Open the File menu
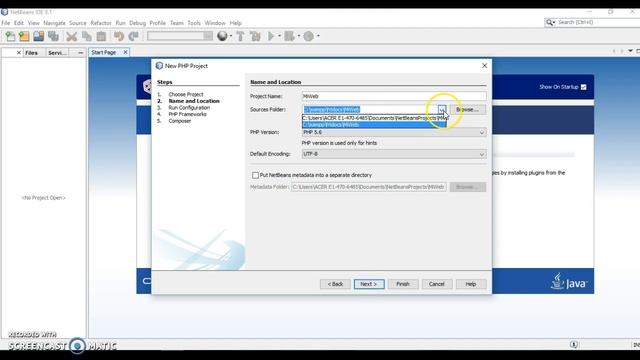This screenshot has height=360, width=640. pyautogui.click(x=6, y=23)
